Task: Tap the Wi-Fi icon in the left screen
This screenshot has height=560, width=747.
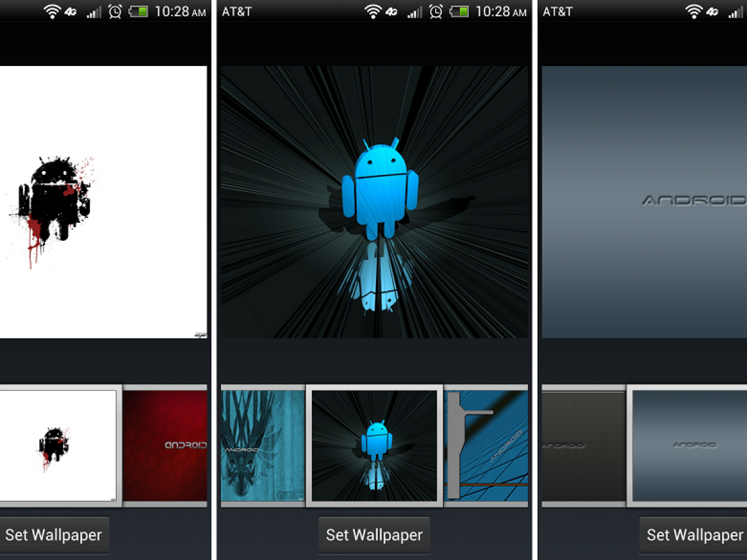Action: point(52,11)
